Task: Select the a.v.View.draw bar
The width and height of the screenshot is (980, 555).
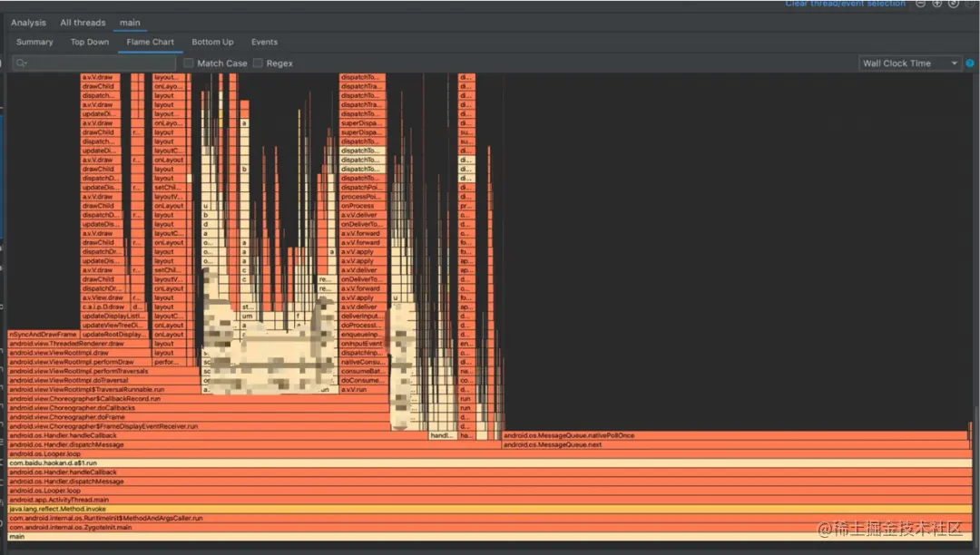Action: [105, 297]
